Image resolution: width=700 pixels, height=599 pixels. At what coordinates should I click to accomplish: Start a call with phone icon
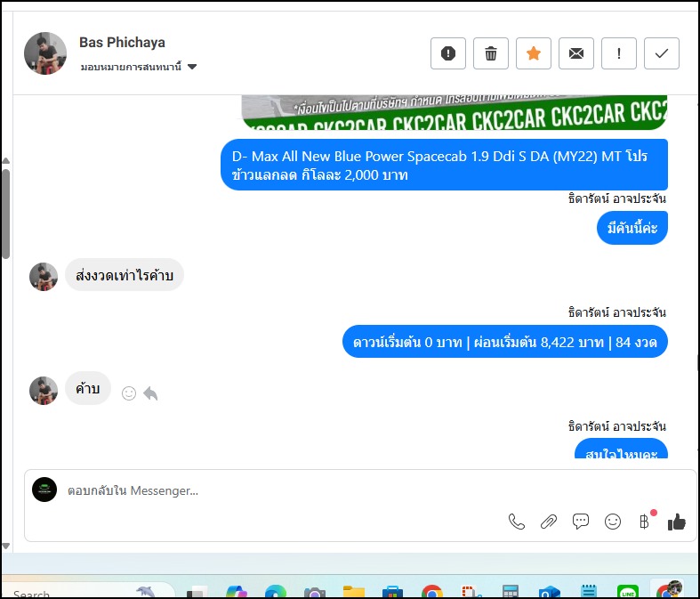517,522
